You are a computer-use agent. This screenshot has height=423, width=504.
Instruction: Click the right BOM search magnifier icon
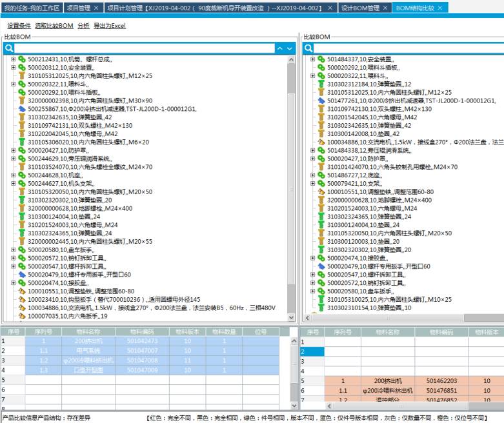click(308, 48)
